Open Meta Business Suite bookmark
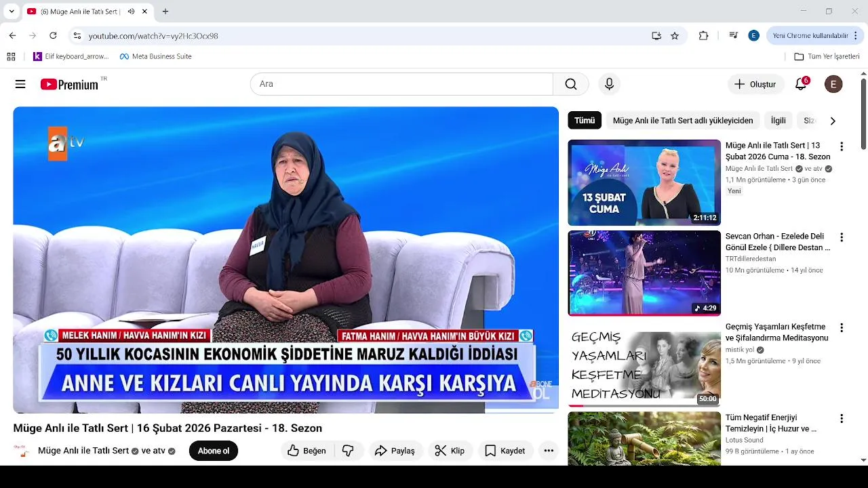The image size is (868, 488). pyautogui.click(x=155, y=56)
